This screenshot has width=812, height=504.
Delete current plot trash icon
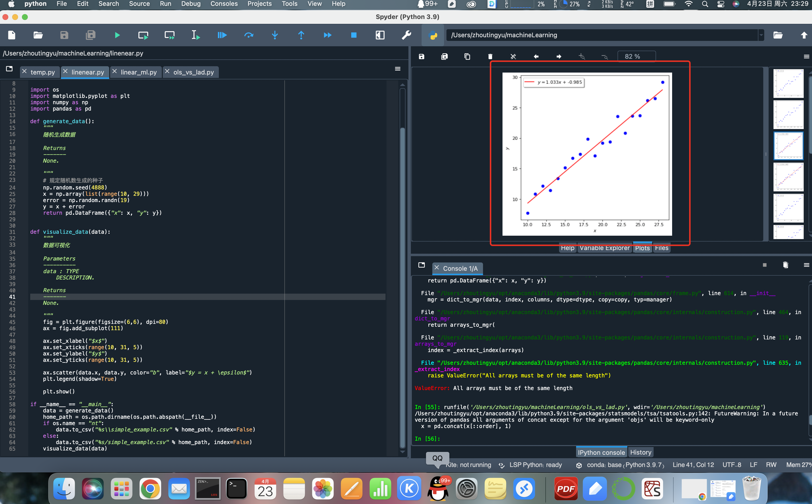tap(490, 57)
